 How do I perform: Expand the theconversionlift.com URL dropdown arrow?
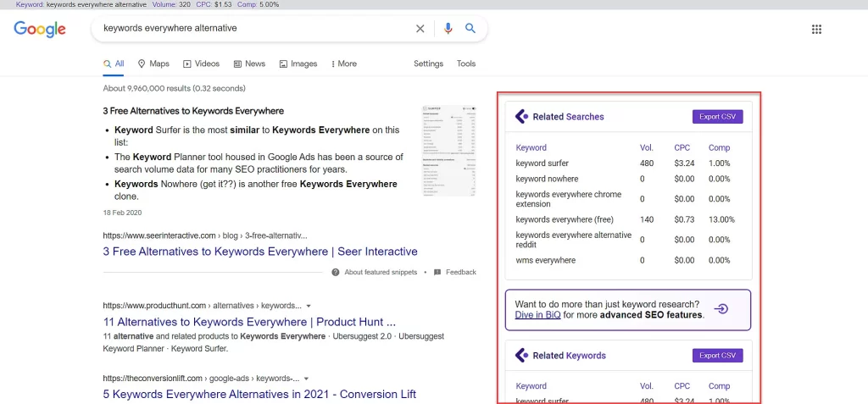(x=306, y=379)
